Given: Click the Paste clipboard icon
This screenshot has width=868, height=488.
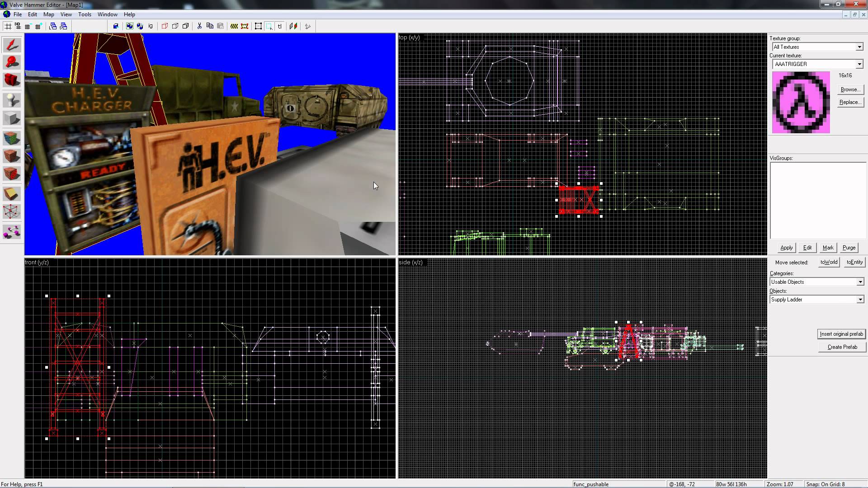Looking at the screenshot, I should 220,26.
